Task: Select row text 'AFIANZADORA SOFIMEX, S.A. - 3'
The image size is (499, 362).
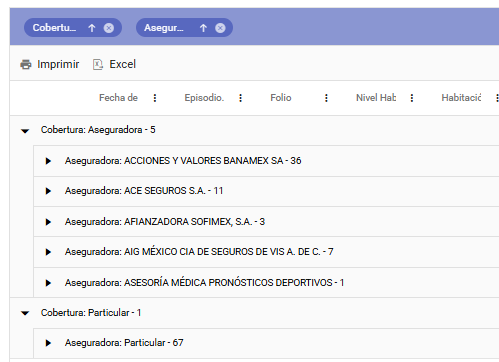Action: (x=194, y=222)
